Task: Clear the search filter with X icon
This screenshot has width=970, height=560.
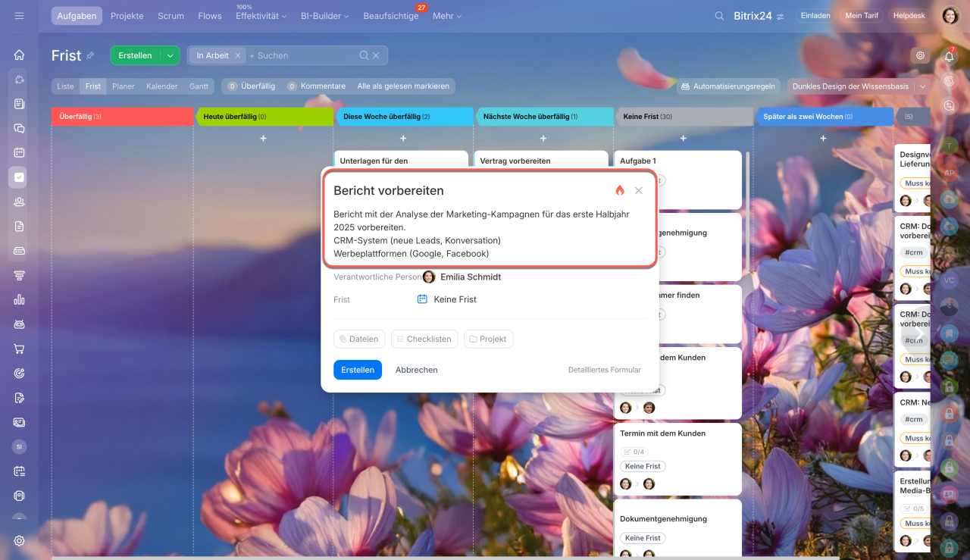Action: click(x=377, y=55)
